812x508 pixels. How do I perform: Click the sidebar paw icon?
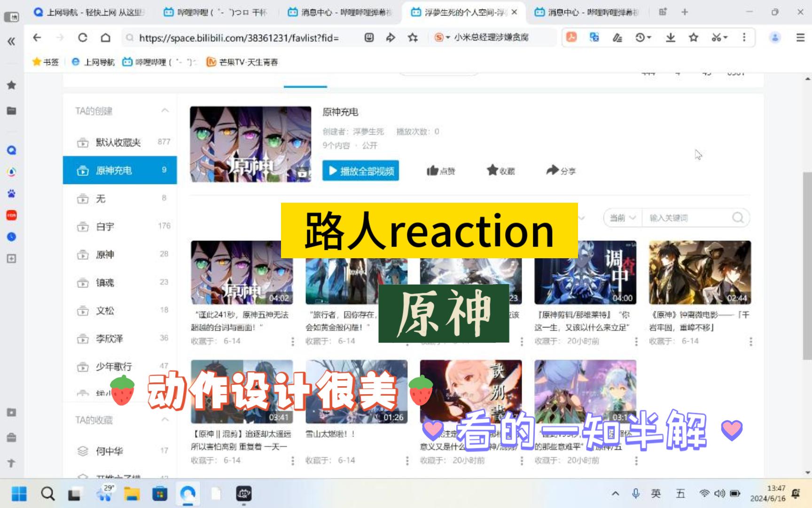click(x=11, y=194)
